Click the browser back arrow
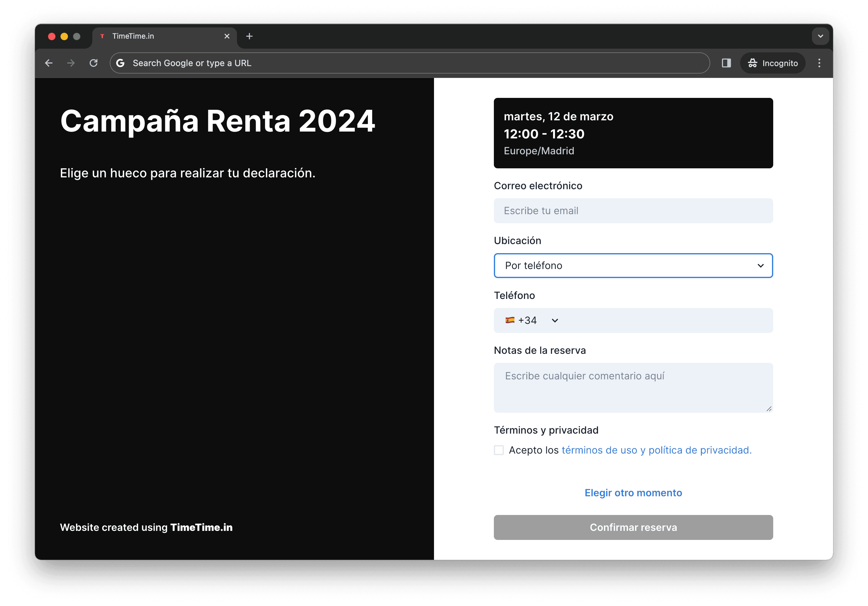This screenshot has height=606, width=868. pos(49,63)
